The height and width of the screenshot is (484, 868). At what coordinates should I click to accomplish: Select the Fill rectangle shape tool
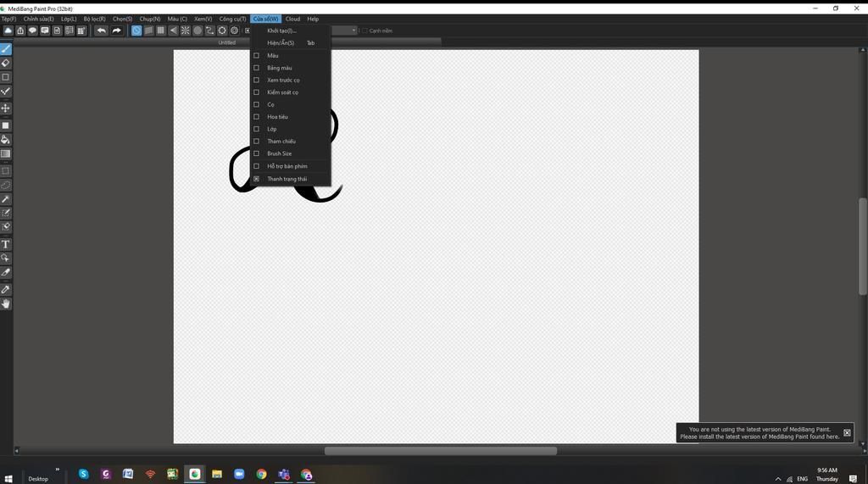(x=6, y=125)
